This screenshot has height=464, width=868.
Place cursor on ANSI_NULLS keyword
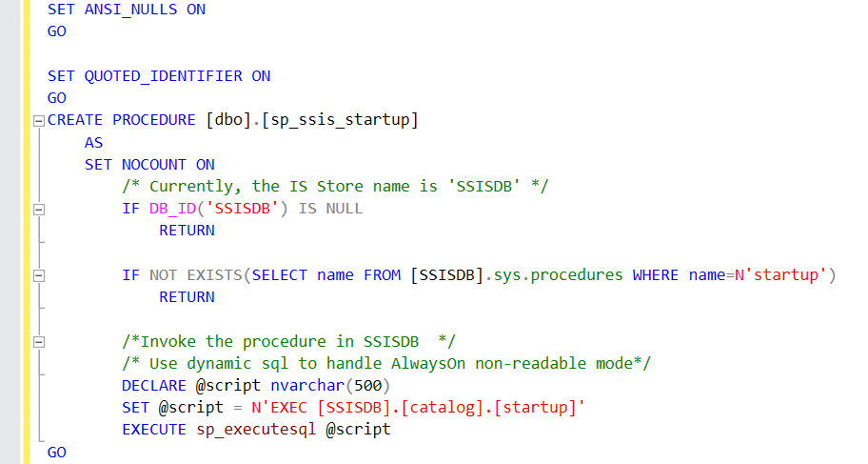130,10
